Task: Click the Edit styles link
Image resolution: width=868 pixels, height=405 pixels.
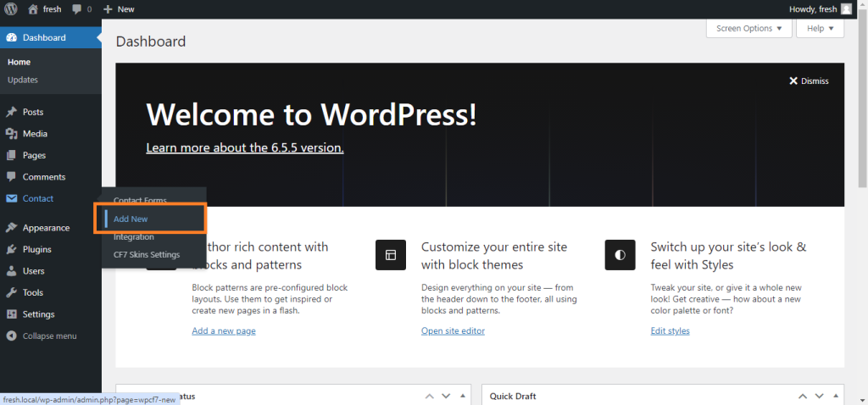Action: tap(670, 330)
